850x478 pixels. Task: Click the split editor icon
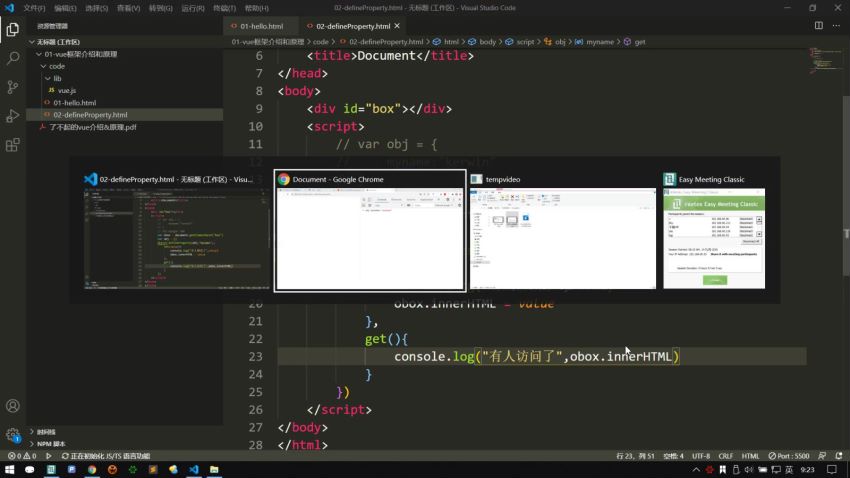point(819,25)
